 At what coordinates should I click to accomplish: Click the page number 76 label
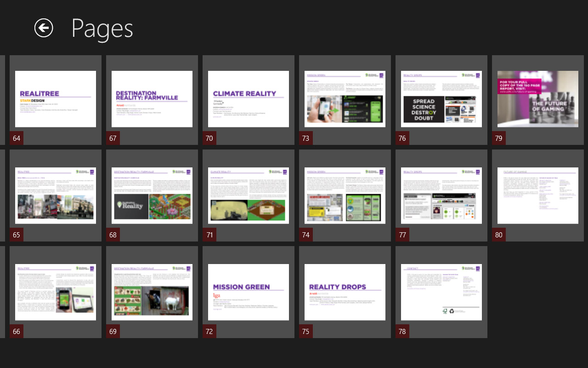click(x=402, y=138)
